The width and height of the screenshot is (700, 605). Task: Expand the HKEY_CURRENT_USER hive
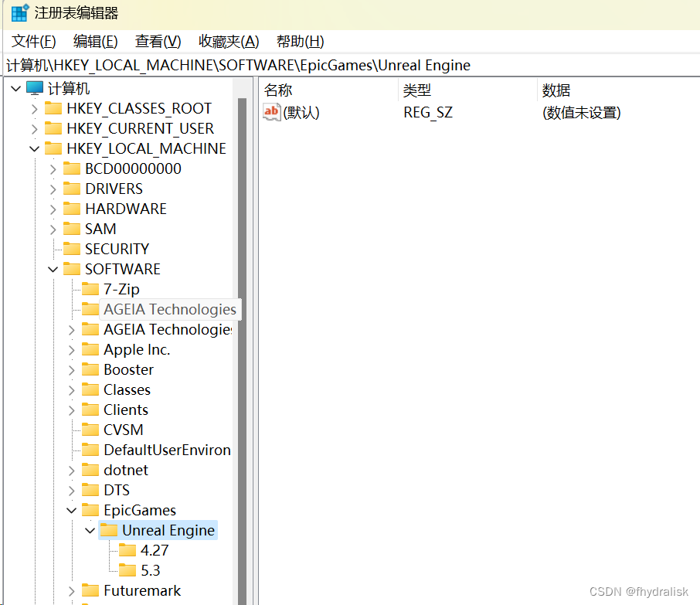click(x=34, y=128)
